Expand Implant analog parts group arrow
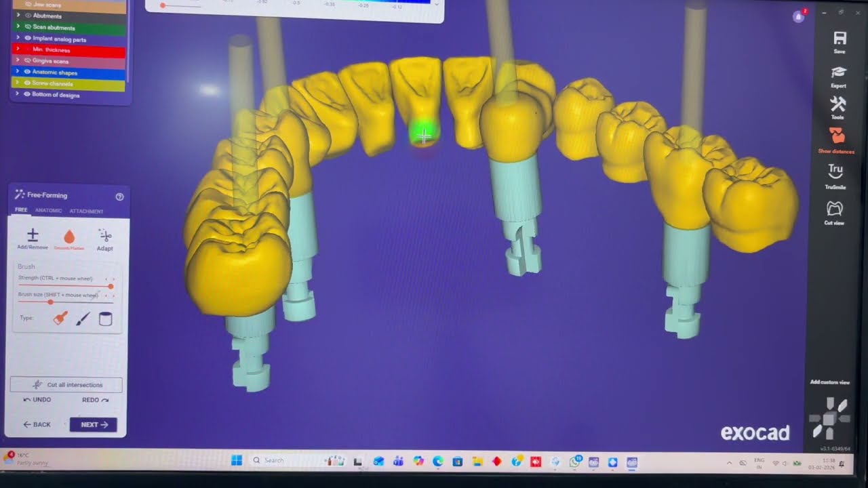The height and width of the screenshot is (488, 868). pos(18,39)
